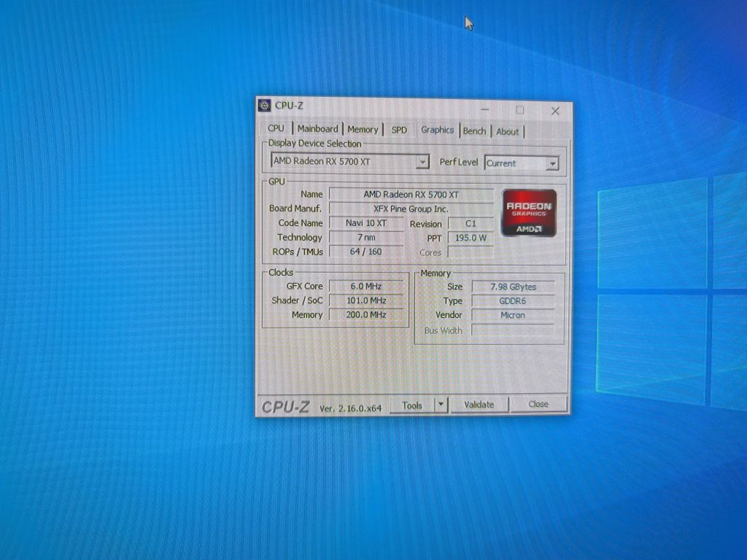Click the ROPs / TMUs value 64 / 160

click(x=366, y=252)
